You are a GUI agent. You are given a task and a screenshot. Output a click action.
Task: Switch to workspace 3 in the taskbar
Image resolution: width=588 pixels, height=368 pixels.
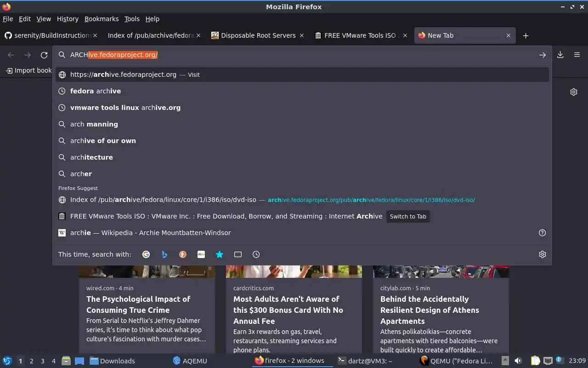coord(43,361)
